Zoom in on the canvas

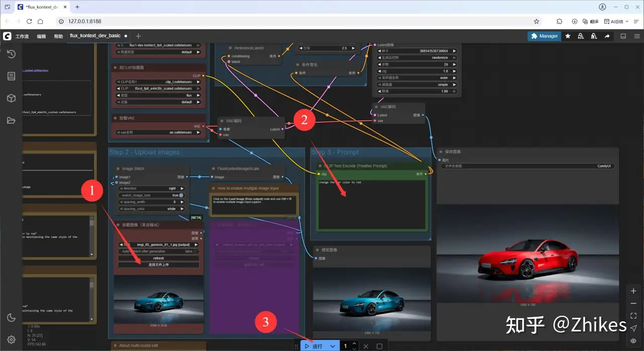pos(633,291)
